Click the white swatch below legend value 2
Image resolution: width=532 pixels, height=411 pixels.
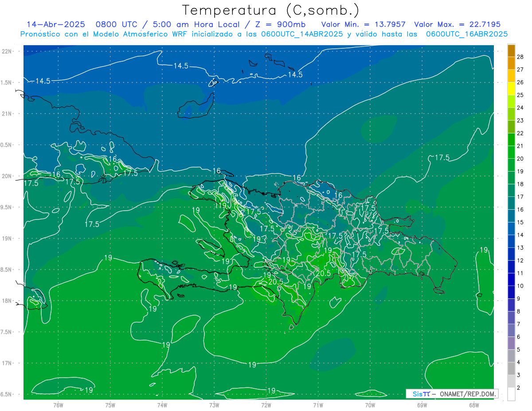(x=511, y=394)
